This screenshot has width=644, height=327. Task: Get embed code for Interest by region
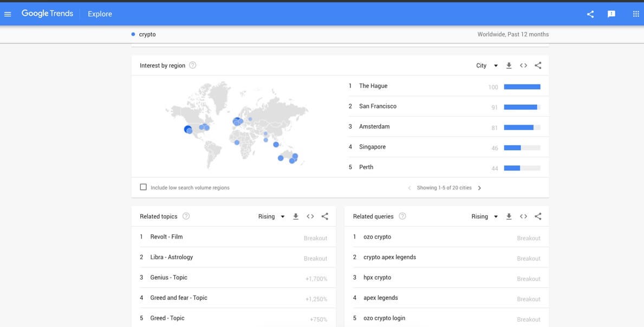pyautogui.click(x=523, y=66)
